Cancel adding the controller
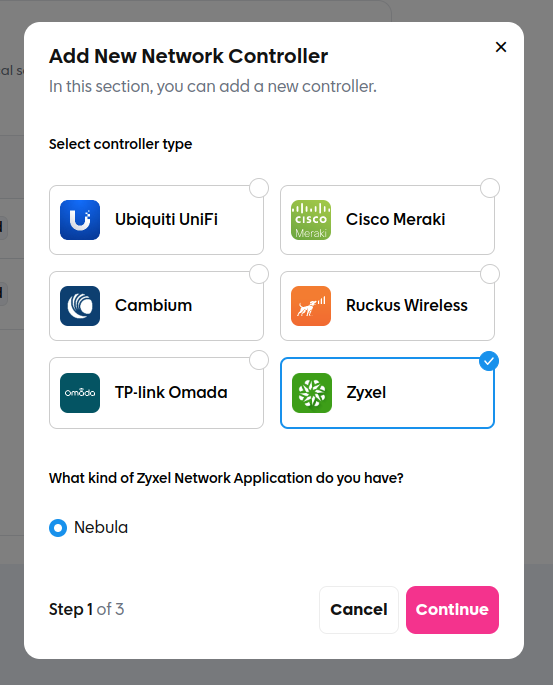Screen dimensions: 553x685 [x=359, y=609]
